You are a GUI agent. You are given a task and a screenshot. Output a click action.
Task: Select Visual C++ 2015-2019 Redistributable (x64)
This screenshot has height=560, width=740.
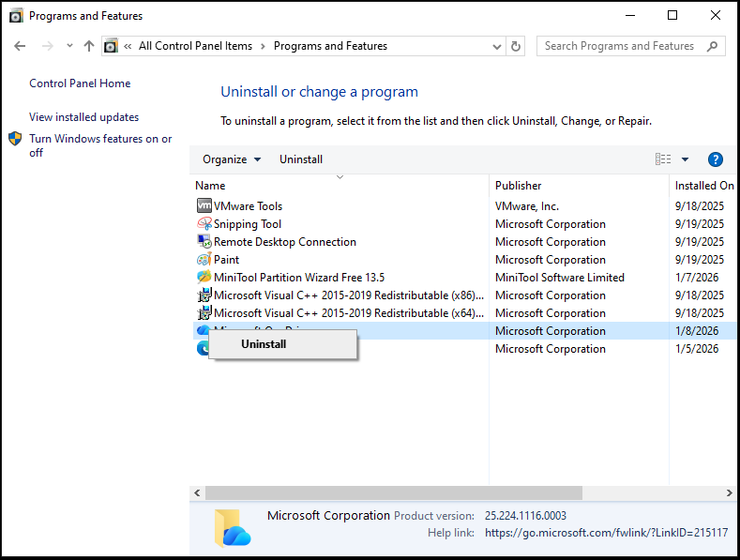pyautogui.click(x=348, y=313)
